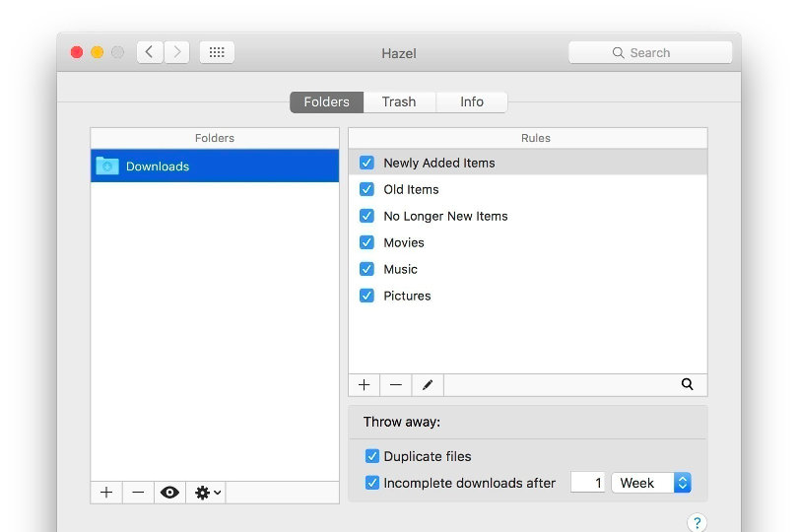Edit selected rule with pencil icon

pyautogui.click(x=428, y=385)
